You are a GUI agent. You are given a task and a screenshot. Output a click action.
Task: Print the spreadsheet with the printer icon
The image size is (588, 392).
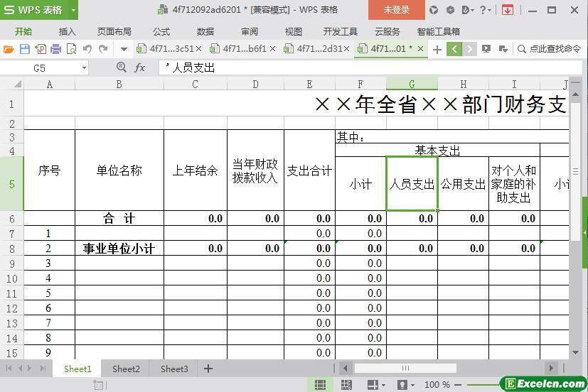click(56, 49)
